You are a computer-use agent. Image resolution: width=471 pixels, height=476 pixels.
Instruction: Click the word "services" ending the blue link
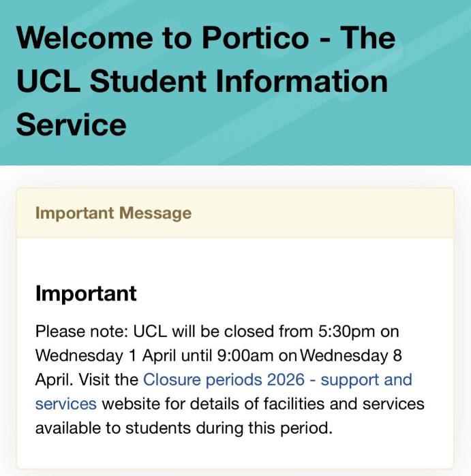(65, 404)
